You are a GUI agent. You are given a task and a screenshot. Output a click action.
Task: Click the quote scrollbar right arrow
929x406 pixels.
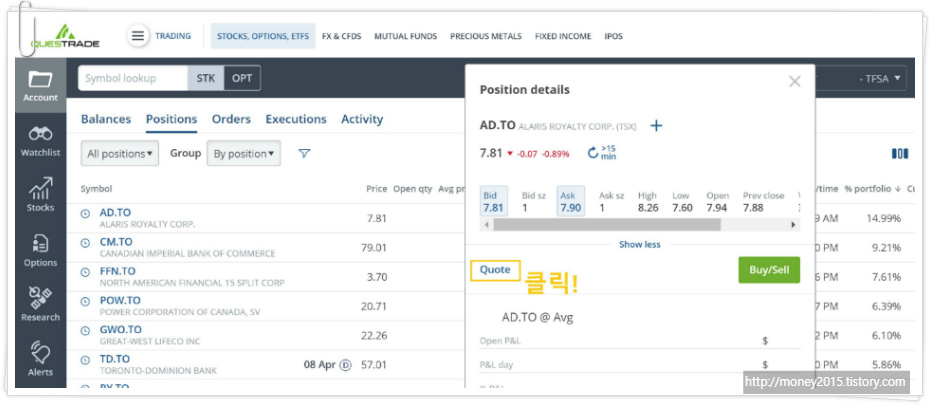point(793,225)
